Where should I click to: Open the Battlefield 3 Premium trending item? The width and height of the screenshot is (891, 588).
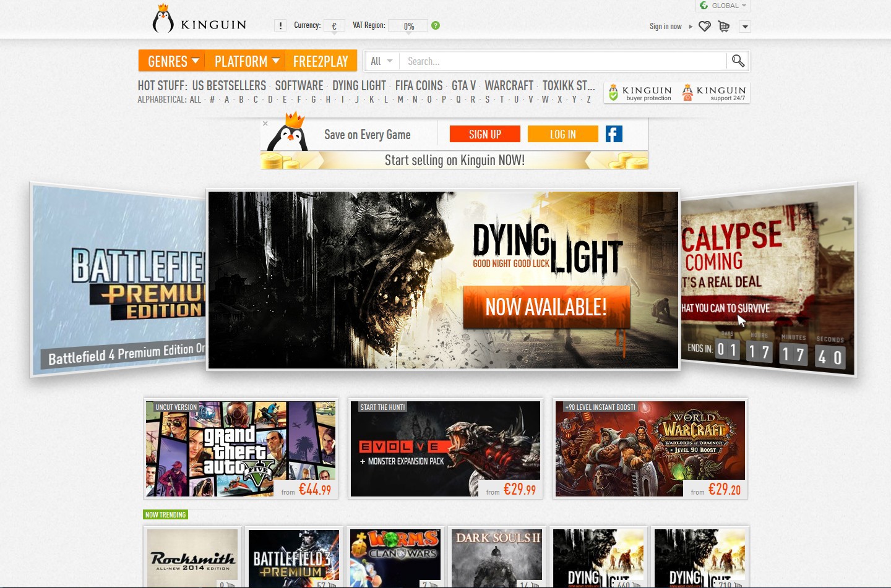coord(294,558)
